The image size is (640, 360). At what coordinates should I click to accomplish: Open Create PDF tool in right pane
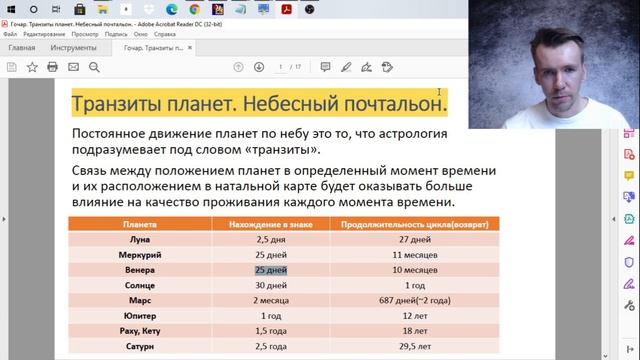tap(629, 155)
